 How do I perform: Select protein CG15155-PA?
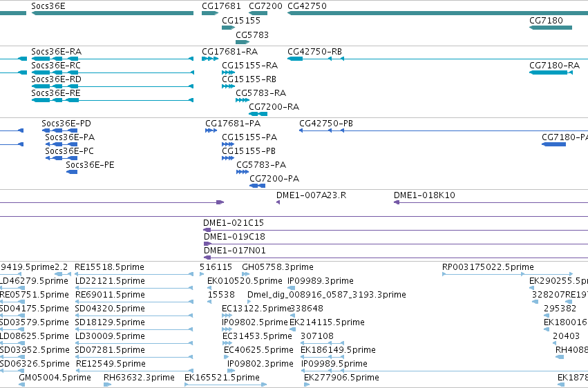[x=228, y=144]
